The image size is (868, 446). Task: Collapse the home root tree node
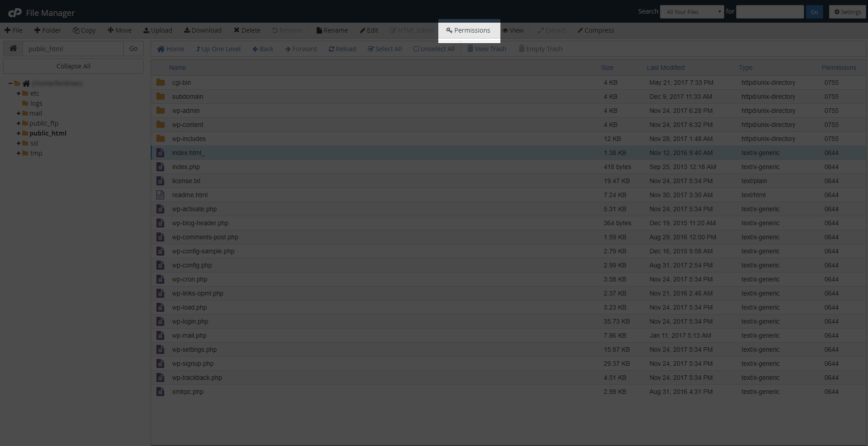click(10, 83)
